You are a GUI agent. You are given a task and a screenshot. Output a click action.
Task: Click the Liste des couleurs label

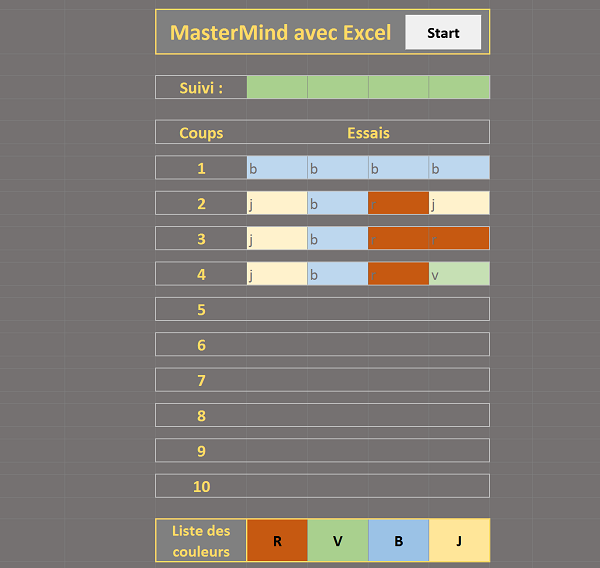point(201,540)
